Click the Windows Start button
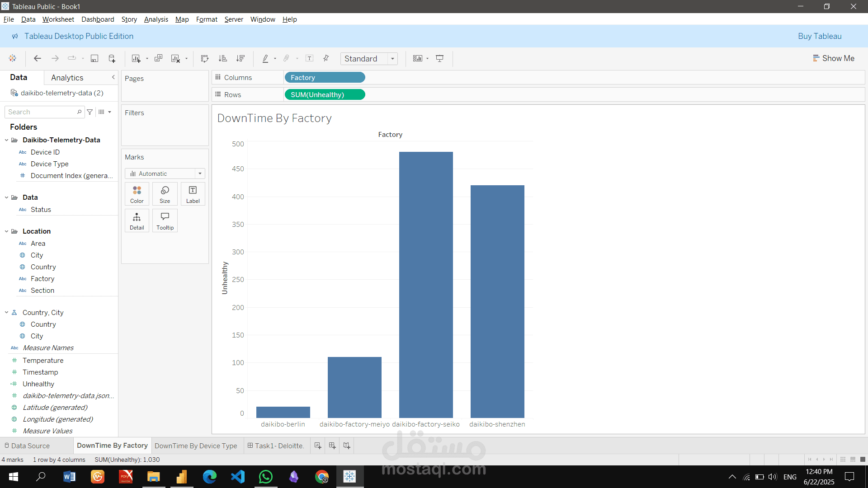This screenshot has height=488, width=868. tap(14, 477)
